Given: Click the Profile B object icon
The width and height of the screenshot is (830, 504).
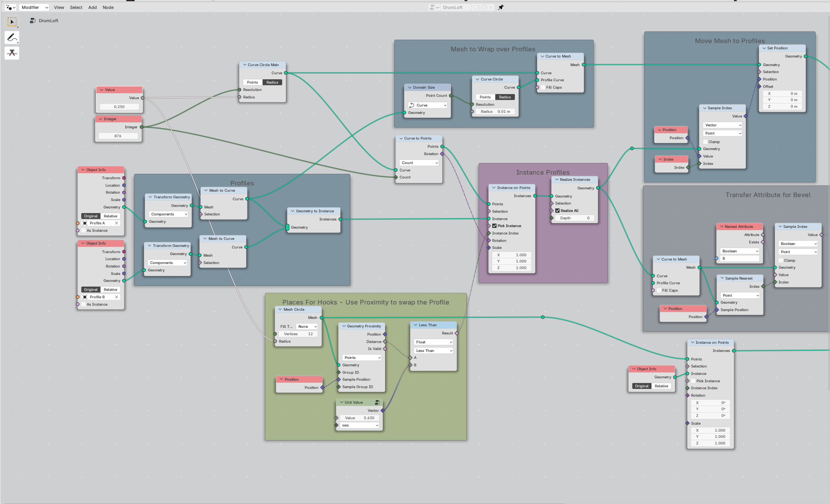Looking at the screenshot, I should 85,297.
